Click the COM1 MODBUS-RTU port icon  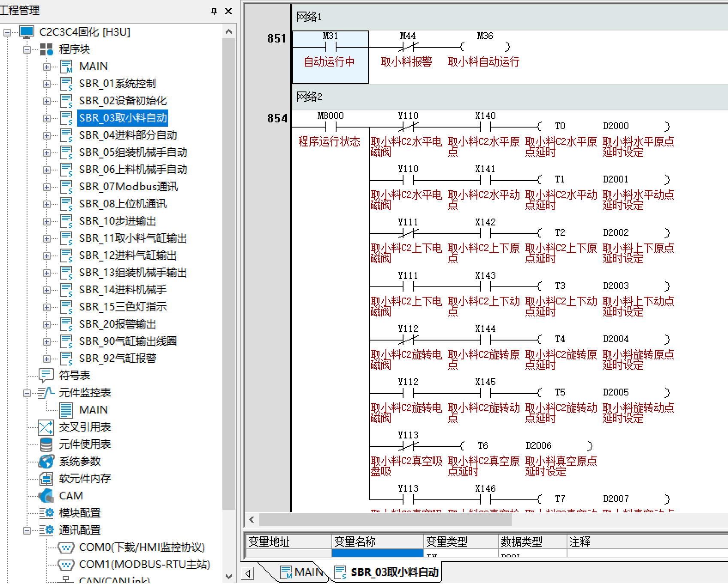pyautogui.click(x=66, y=565)
